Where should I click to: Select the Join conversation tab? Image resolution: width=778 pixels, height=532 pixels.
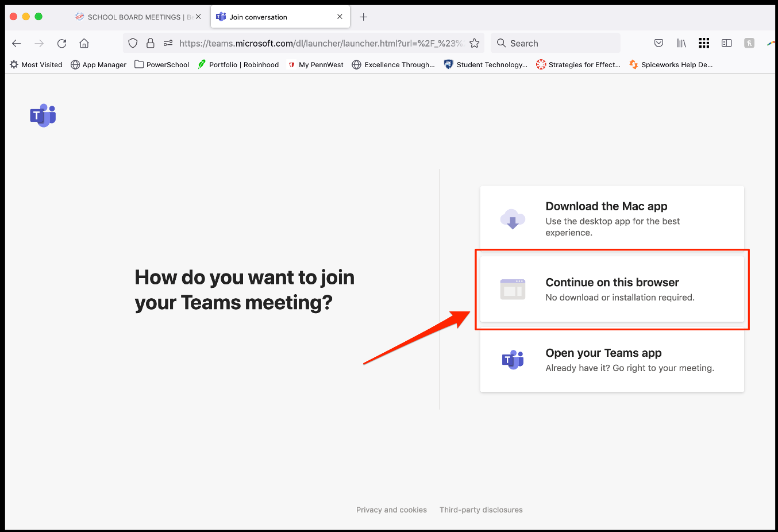click(264, 17)
